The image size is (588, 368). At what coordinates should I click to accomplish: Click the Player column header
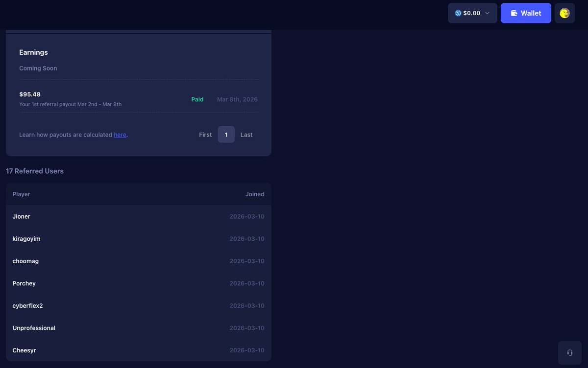(21, 194)
